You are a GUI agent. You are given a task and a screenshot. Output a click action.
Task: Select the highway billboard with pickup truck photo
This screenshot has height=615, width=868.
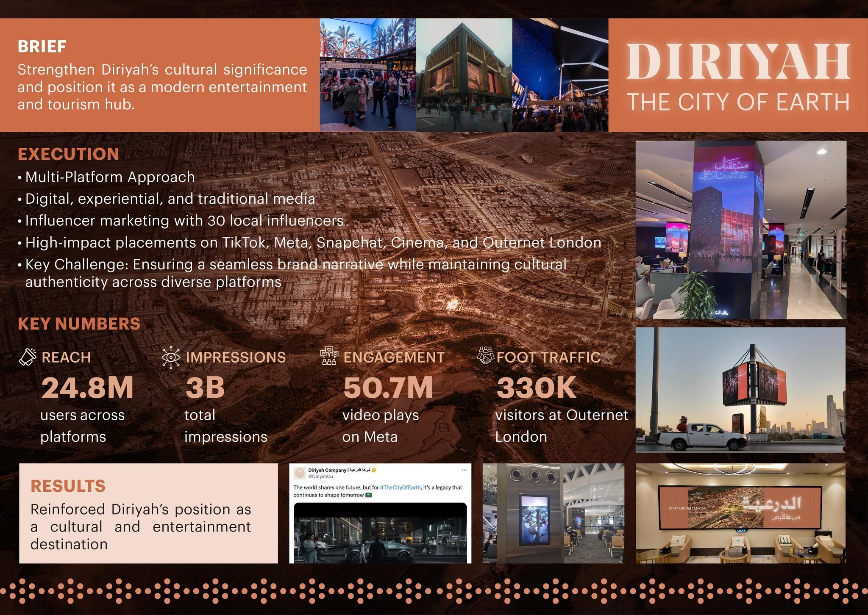point(740,390)
